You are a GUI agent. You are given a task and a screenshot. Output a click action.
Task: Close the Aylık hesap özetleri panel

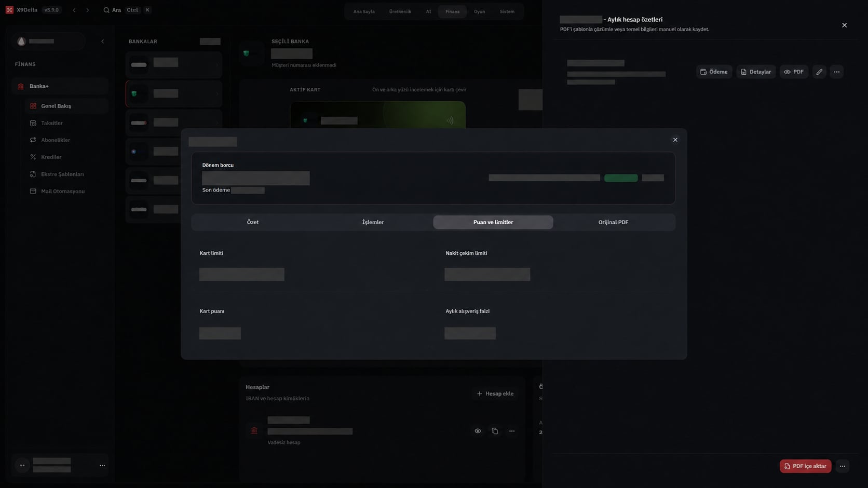click(x=844, y=25)
